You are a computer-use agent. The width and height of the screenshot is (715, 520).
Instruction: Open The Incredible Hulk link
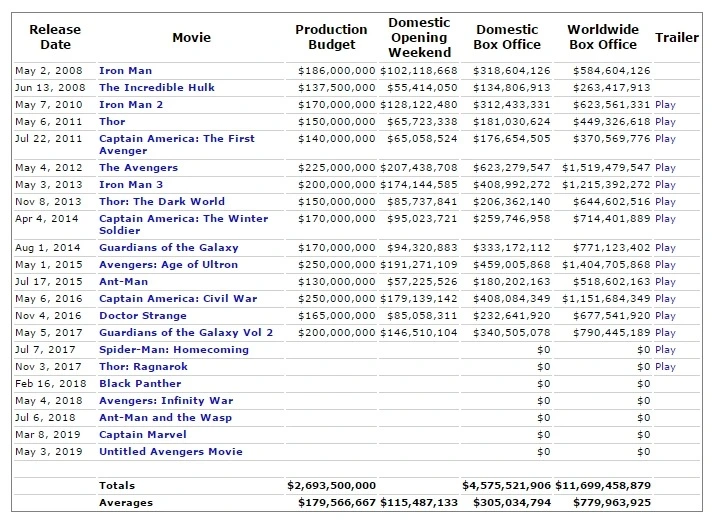click(157, 88)
